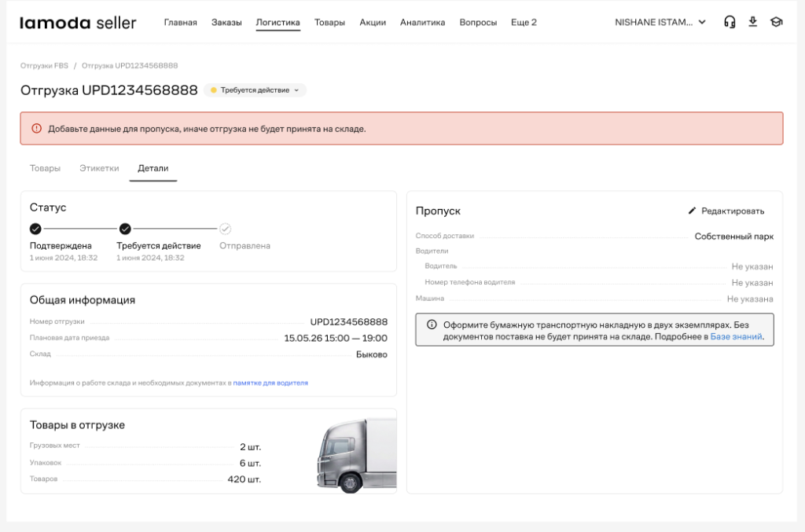The height and width of the screenshot is (532, 805).
Task: Click the Требуется действие step checkmark
Action: pyautogui.click(x=125, y=229)
